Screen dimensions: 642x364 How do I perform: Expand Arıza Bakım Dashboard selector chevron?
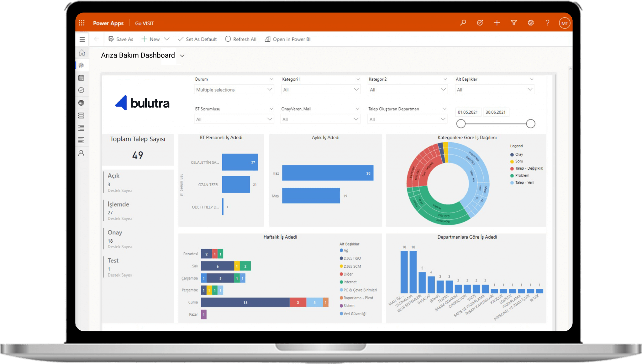pos(182,56)
